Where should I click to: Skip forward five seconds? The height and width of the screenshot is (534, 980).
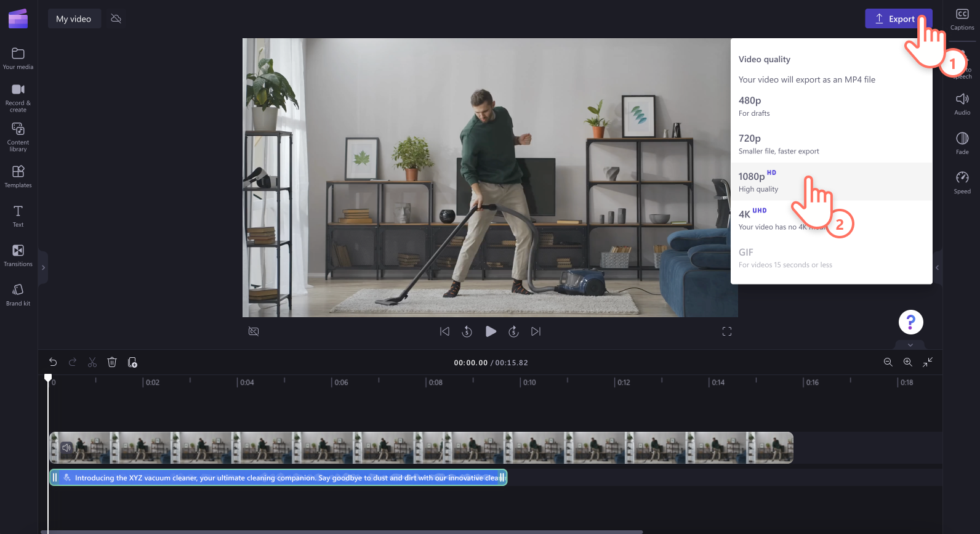[x=513, y=331]
